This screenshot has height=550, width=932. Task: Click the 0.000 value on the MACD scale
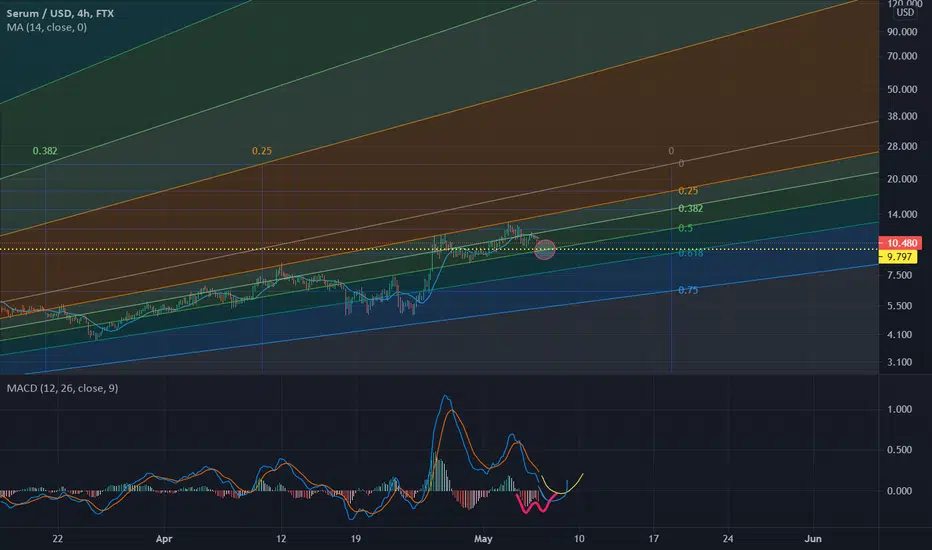tap(899, 491)
